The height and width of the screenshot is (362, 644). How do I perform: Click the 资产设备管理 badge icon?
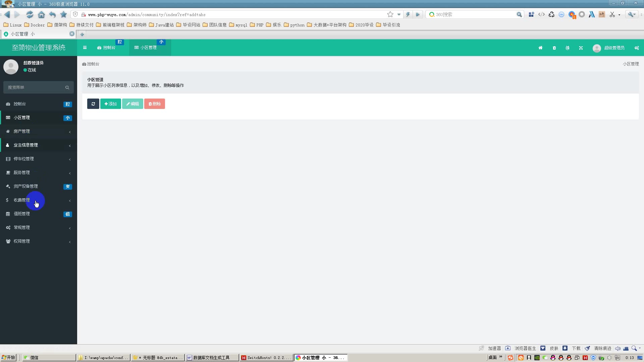pos(68,186)
